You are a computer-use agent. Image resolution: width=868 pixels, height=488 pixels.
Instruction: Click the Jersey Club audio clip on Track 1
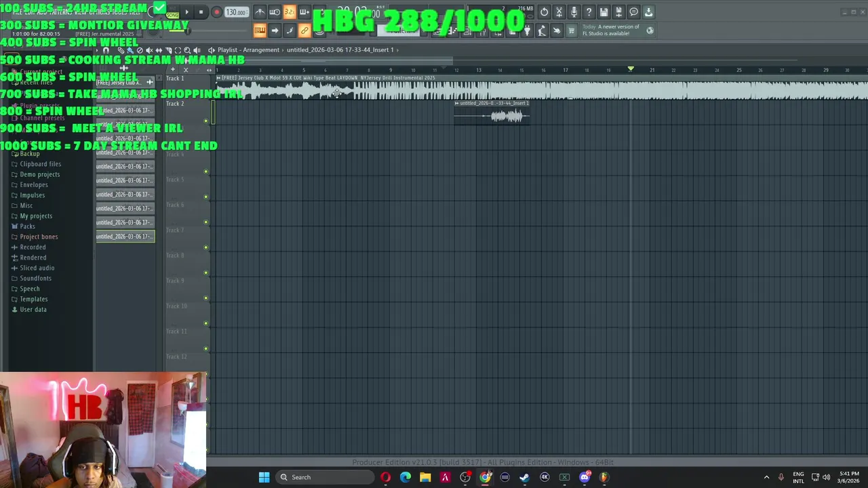(541, 87)
